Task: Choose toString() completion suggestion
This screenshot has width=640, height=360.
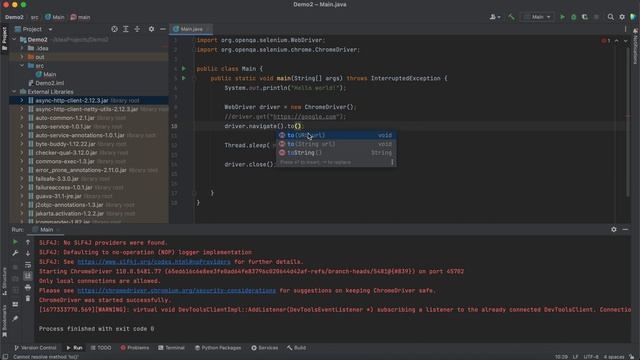Action: pyautogui.click(x=336, y=153)
